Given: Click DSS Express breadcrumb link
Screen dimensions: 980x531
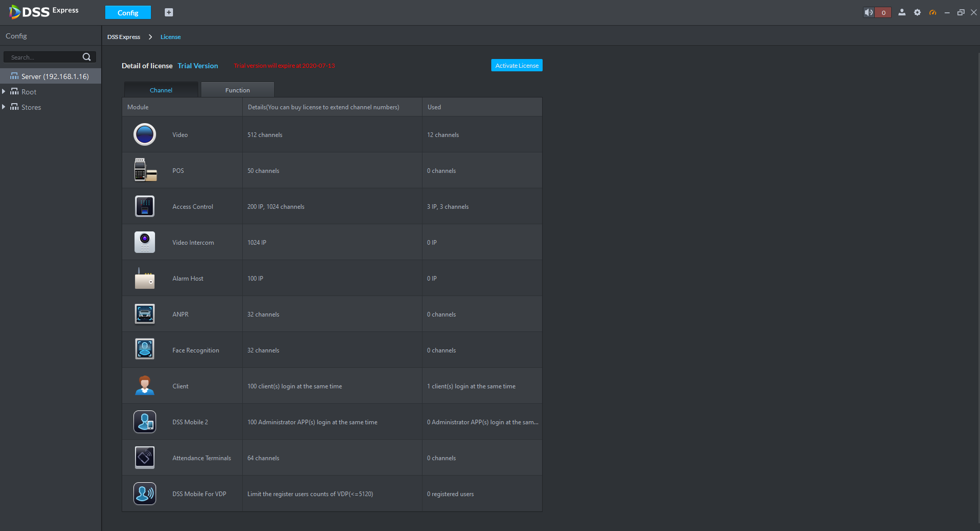Looking at the screenshot, I should click(x=124, y=37).
